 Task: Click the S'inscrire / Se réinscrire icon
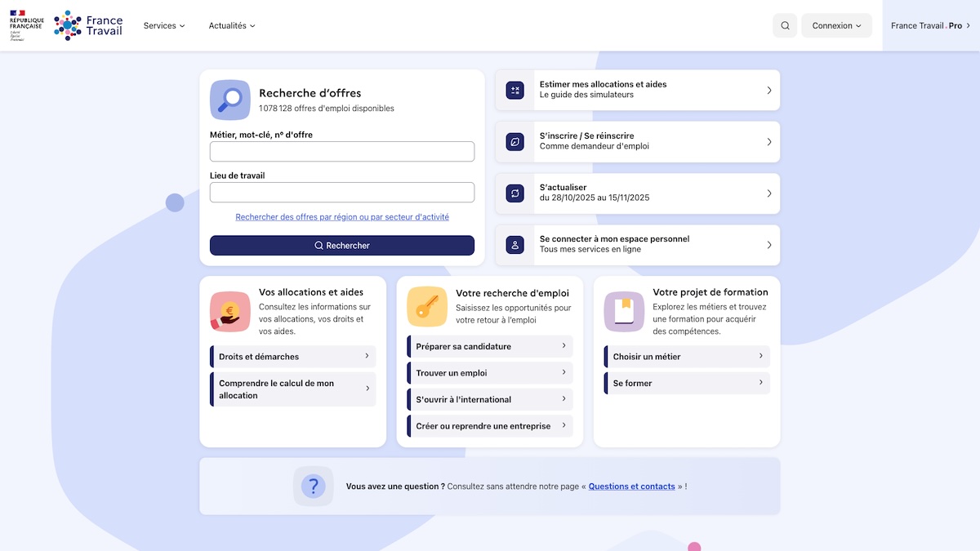[x=514, y=141]
